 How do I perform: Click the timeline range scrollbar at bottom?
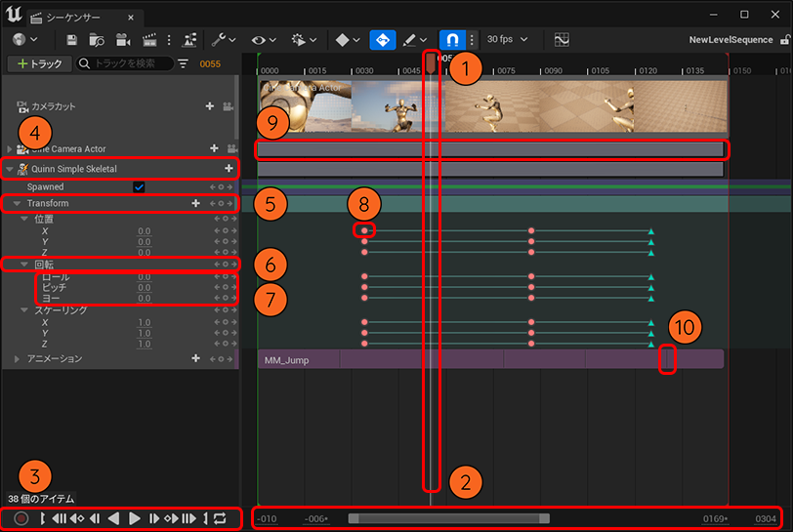449,518
